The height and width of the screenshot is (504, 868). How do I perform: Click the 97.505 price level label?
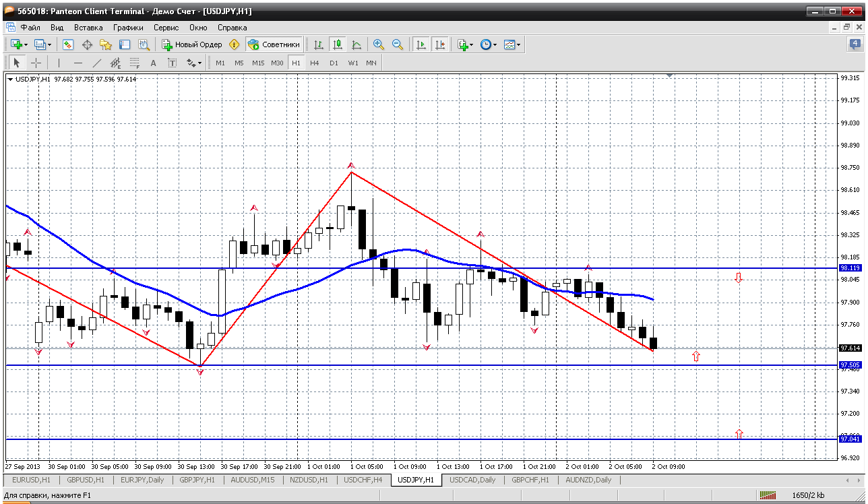[850, 365]
